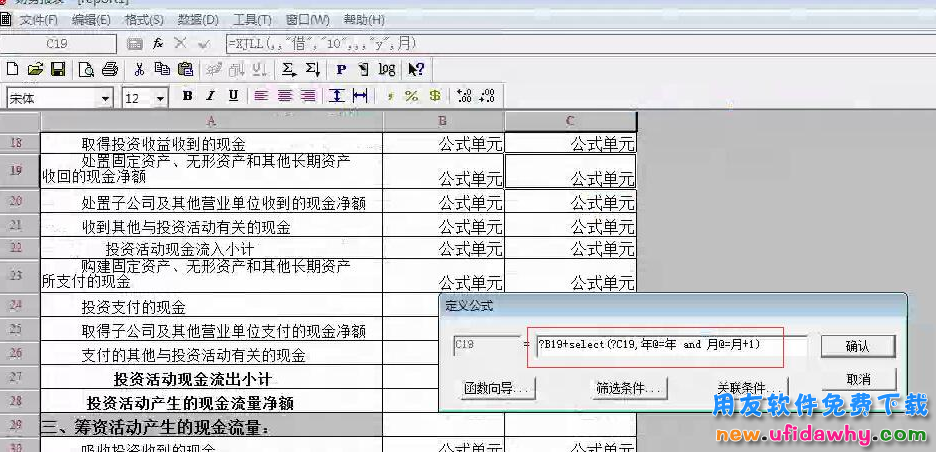Click the Cut scissors icon
936x452 pixels.
[139, 69]
